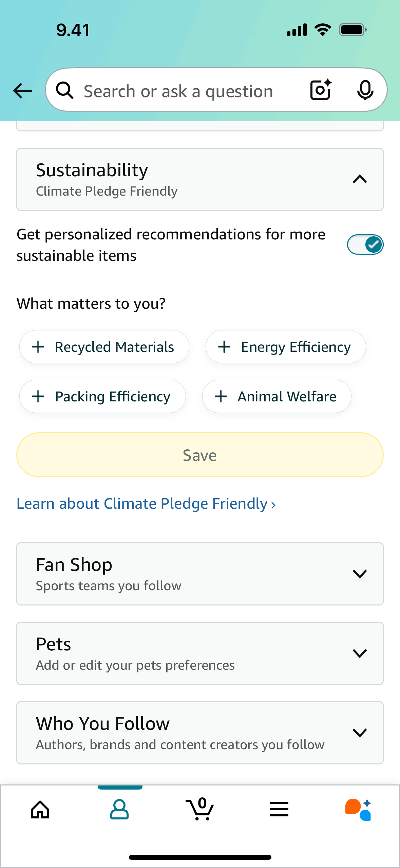Launch the Rufus AI assistant icon
This screenshot has height=868, width=400.
tap(358, 810)
